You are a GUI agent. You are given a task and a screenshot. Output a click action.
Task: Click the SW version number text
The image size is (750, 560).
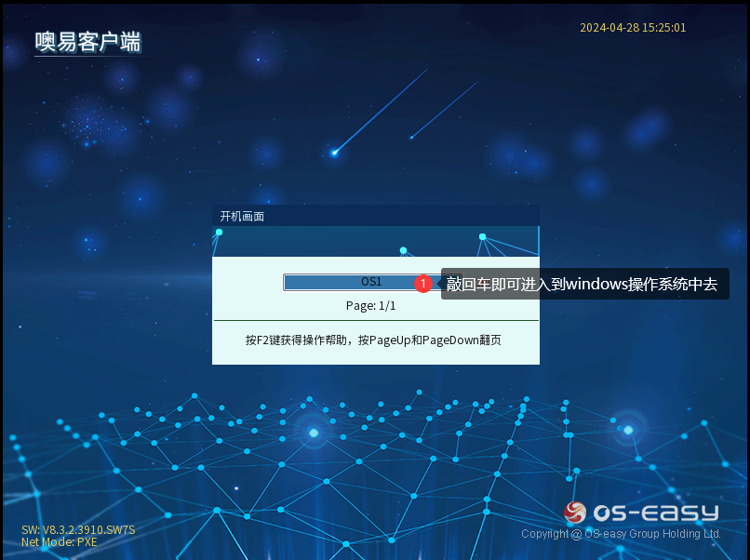point(78,530)
